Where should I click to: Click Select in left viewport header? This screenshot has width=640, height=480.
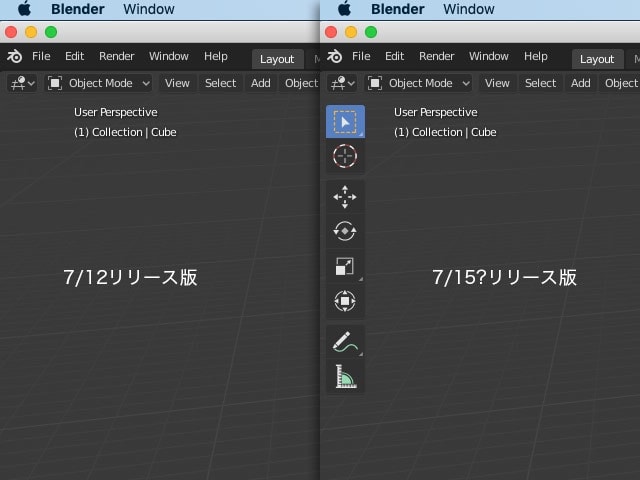point(220,83)
